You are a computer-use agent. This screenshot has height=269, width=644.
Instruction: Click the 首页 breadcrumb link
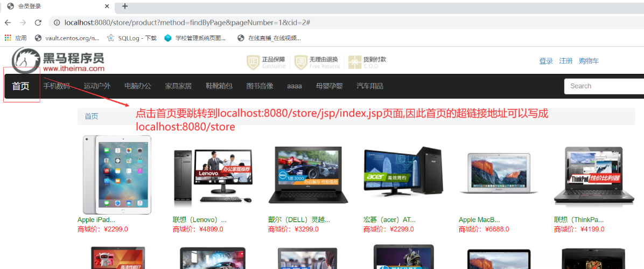tap(92, 116)
